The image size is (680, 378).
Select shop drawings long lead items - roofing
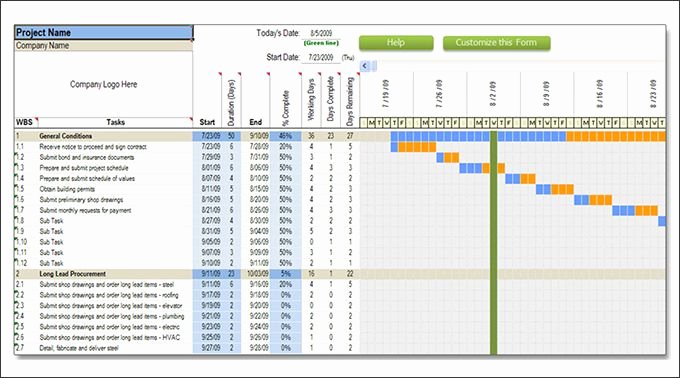(109, 295)
